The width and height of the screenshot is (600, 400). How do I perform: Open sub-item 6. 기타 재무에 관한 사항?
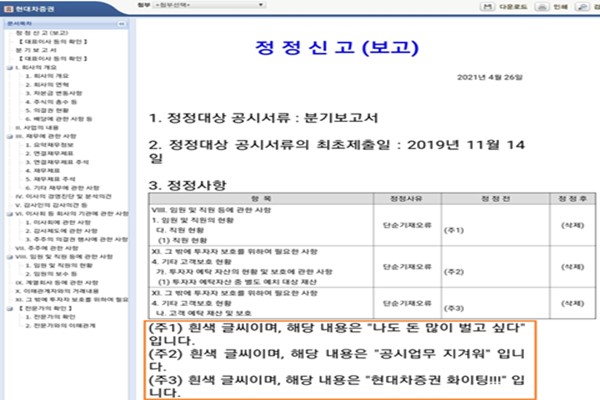(62, 188)
